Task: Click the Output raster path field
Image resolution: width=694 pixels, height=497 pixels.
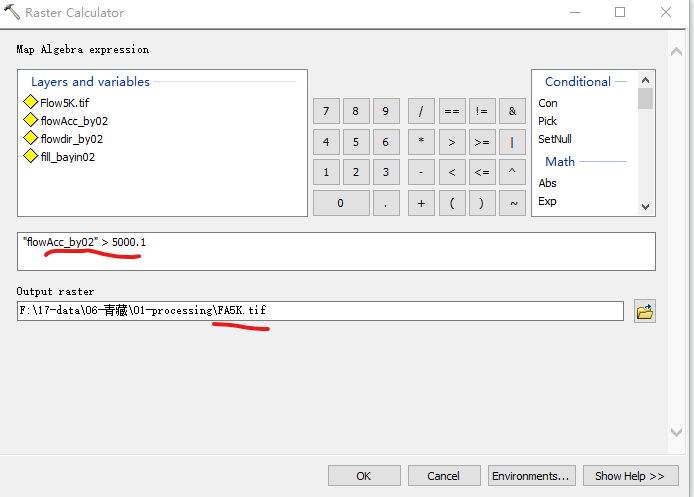Action: tap(320, 311)
